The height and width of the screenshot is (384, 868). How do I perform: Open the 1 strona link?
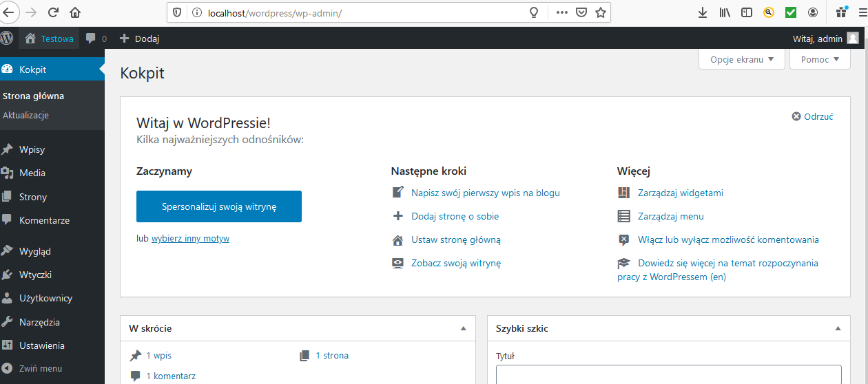[x=332, y=356]
